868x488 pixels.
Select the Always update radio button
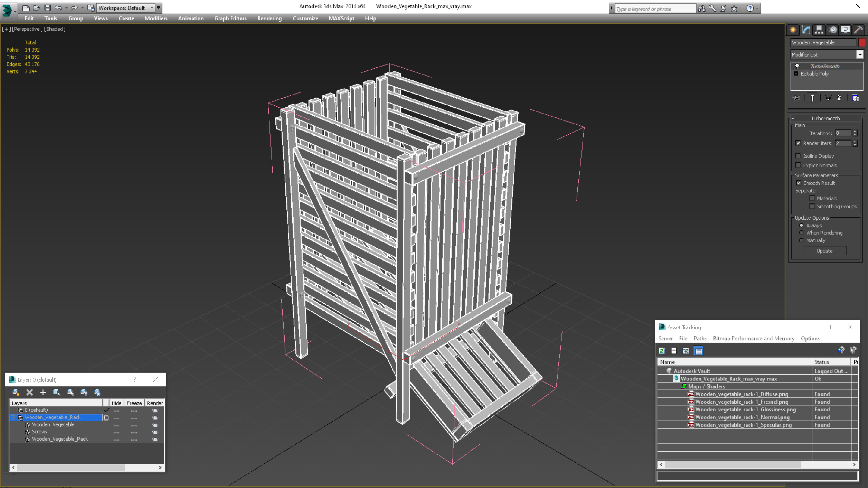801,225
